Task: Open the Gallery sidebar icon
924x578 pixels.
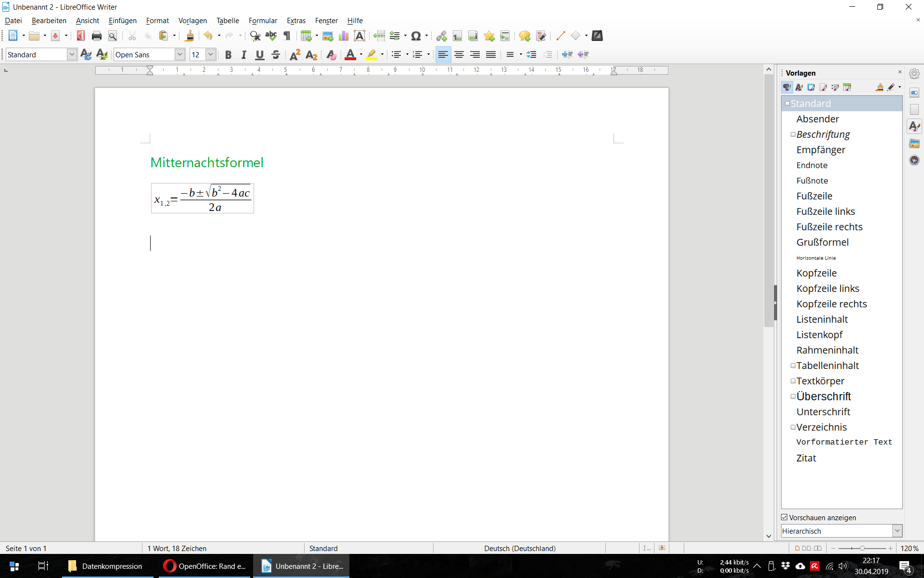Action: click(914, 144)
